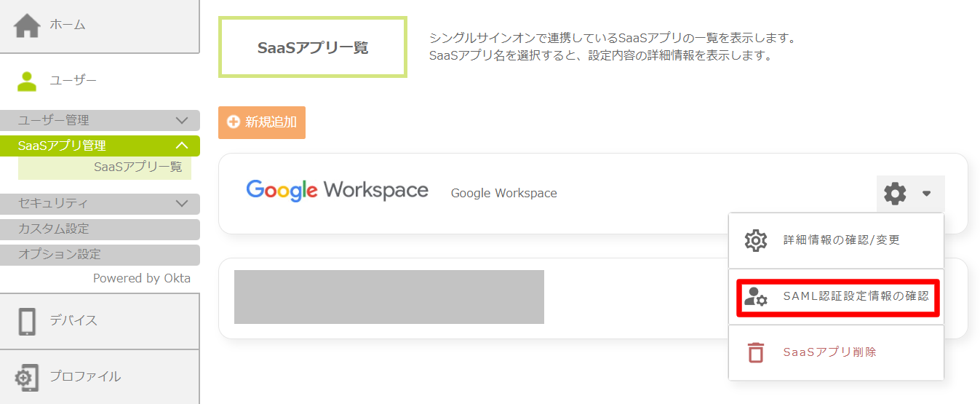The image size is (980, 404).
Task: Click the Profile gear-phone icon
Action: [27, 377]
